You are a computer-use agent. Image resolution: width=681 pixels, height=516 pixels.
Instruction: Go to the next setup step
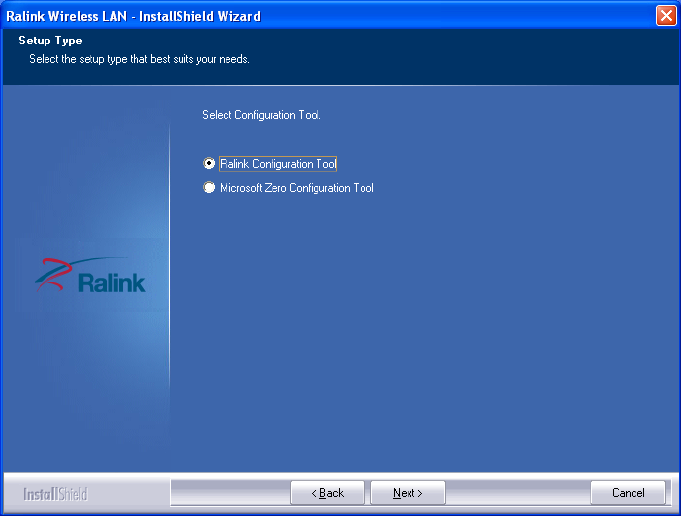[407, 493]
